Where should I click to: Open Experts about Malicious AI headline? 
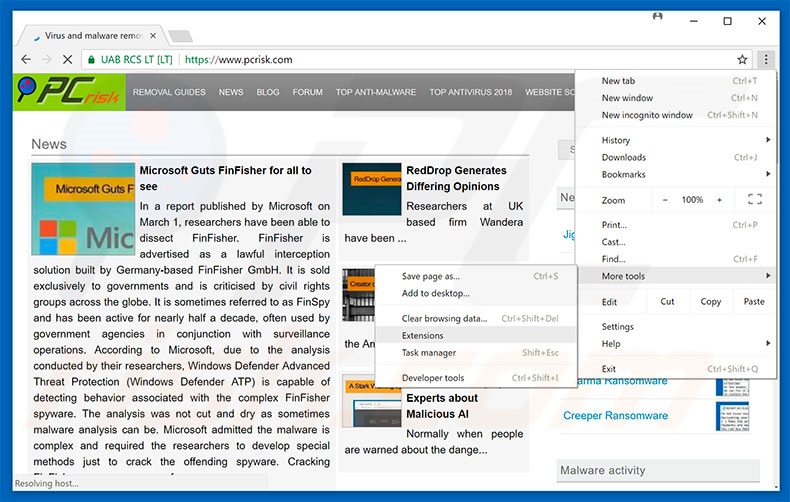[x=442, y=406]
